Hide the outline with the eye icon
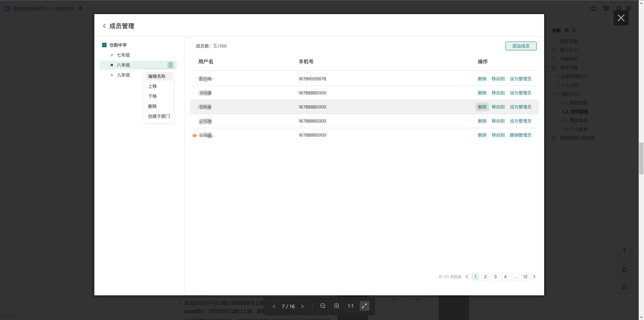644x320 pixels. [x=567, y=30]
